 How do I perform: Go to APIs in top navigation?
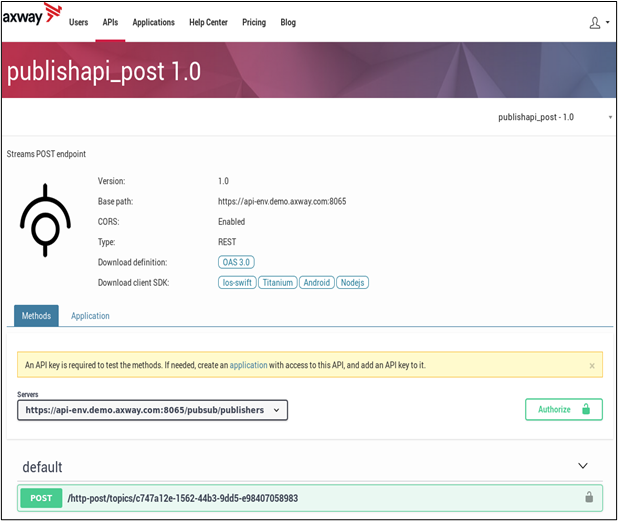[110, 22]
